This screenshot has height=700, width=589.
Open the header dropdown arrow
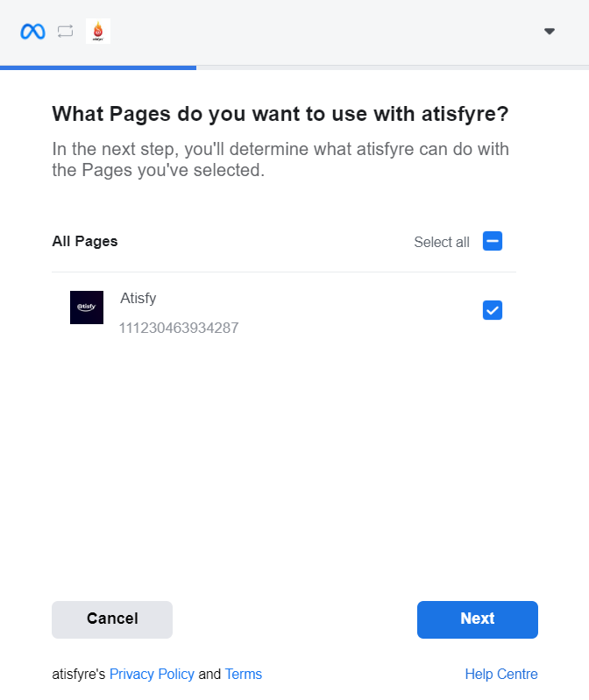coord(550,32)
